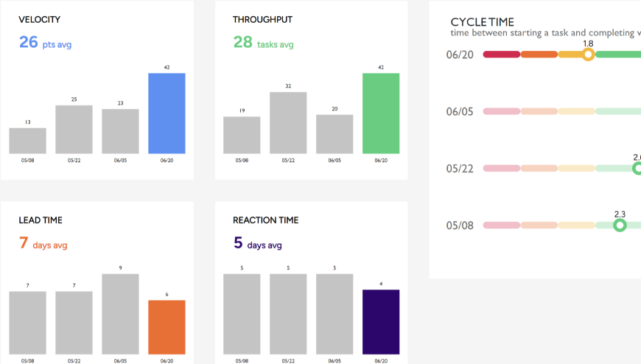
Task: Click the 2.3 marker on the 05/08 row
Action: click(620, 225)
